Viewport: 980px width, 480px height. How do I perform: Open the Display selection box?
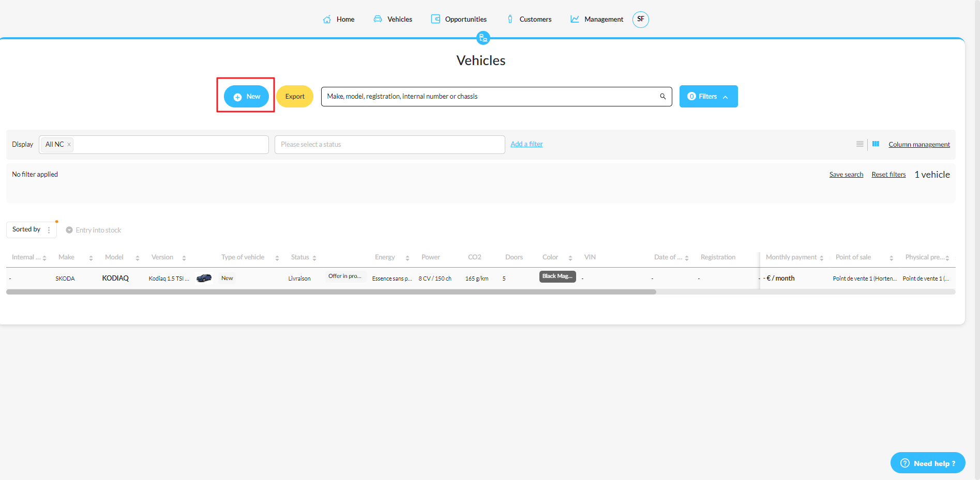point(154,145)
